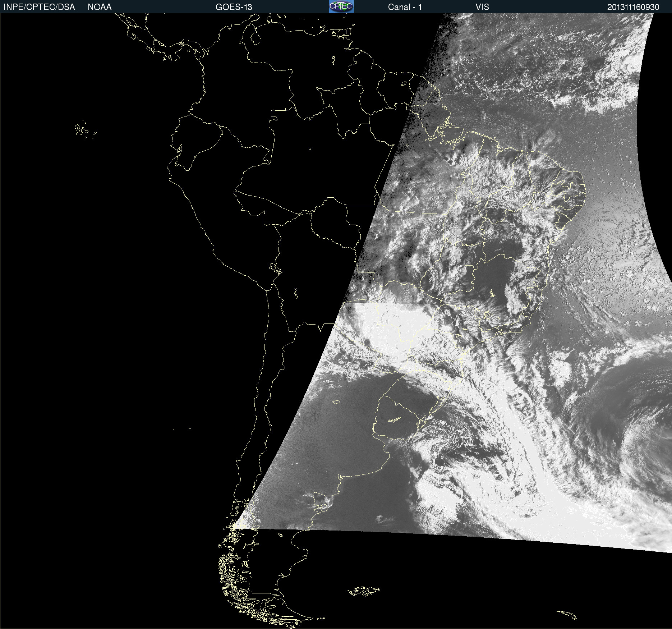
Task: Click the GOES-13 satellite label
Action: (x=234, y=7)
